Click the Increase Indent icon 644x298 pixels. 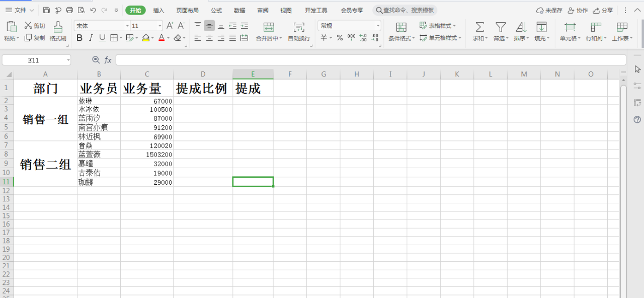tap(244, 26)
